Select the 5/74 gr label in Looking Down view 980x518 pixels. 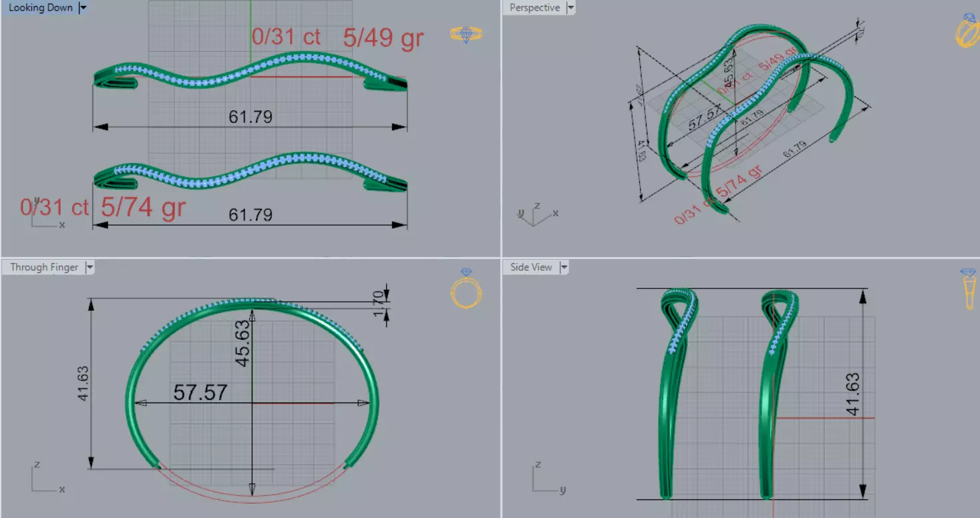point(143,208)
